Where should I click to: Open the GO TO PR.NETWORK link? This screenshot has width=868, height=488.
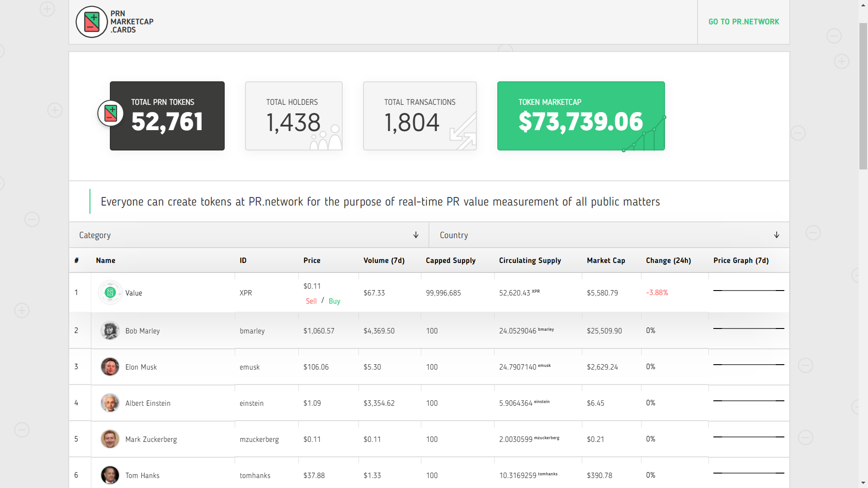(744, 22)
